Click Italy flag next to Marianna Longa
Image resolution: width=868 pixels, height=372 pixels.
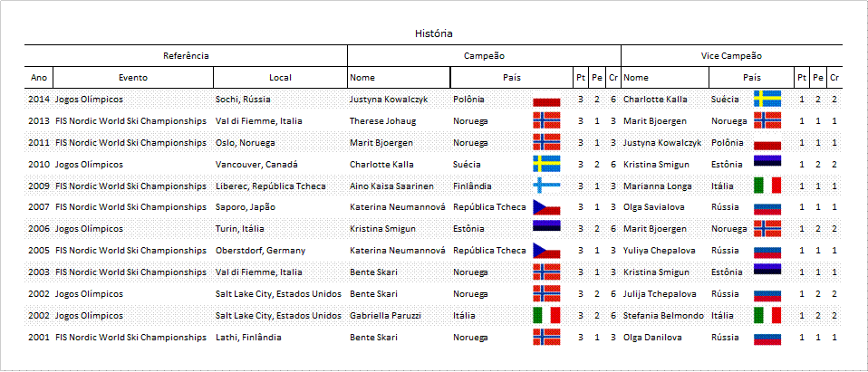click(767, 185)
